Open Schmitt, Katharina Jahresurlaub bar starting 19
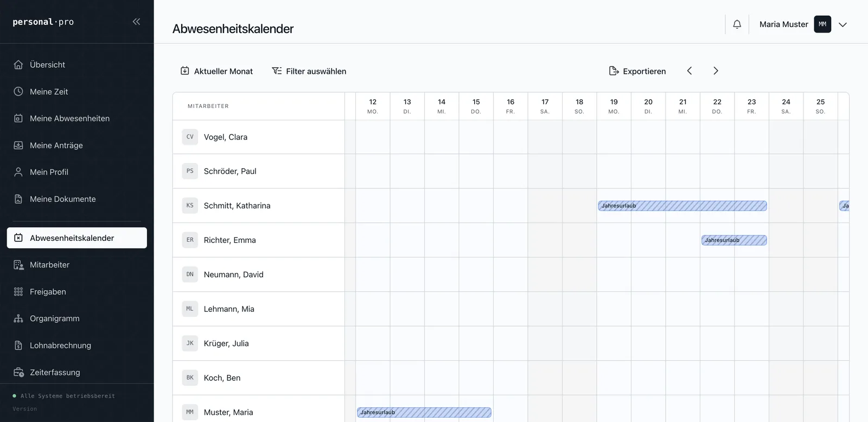 [682, 206]
